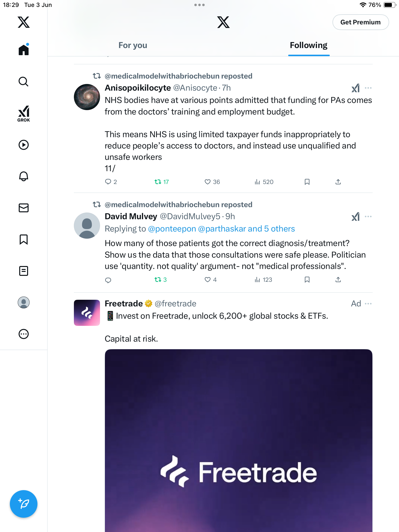
Task: Open Messages envelope icon
Action: 24,208
